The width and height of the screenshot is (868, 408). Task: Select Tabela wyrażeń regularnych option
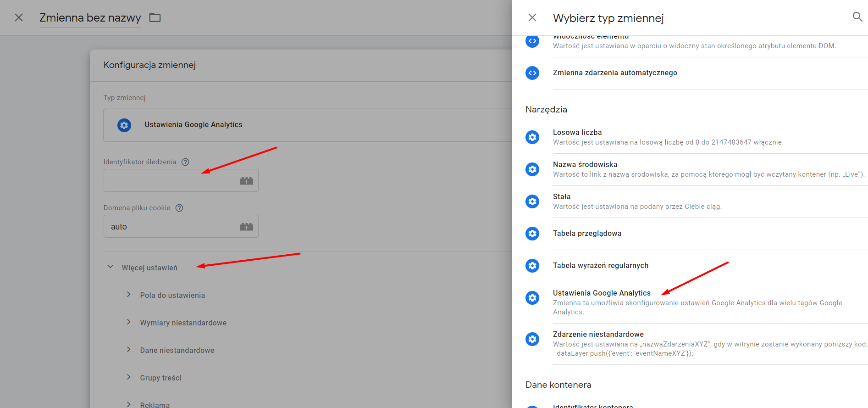[600, 266]
